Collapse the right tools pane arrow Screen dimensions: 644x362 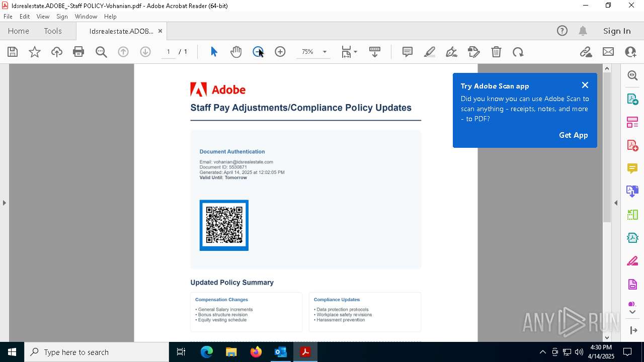click(616, 203)
